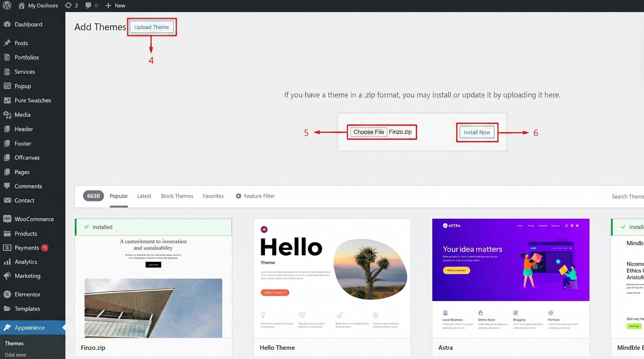The image size is (644, 359).
Task: Click the Install Now button
Action: (x=477, y=132)
